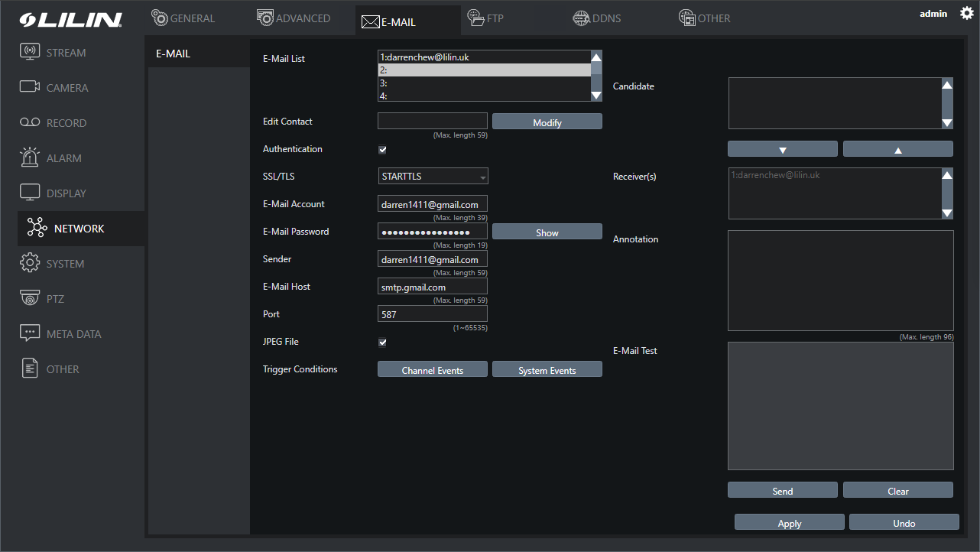The height and width of the screenshot is (552, 980).
Task: Select contact 1:darrenchew@lilin.uk in E-Mail List
Action: 485,57
